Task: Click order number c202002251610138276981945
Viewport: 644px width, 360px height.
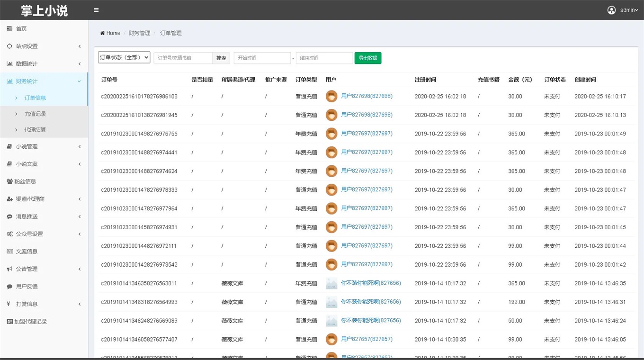Action: [139, 115]
